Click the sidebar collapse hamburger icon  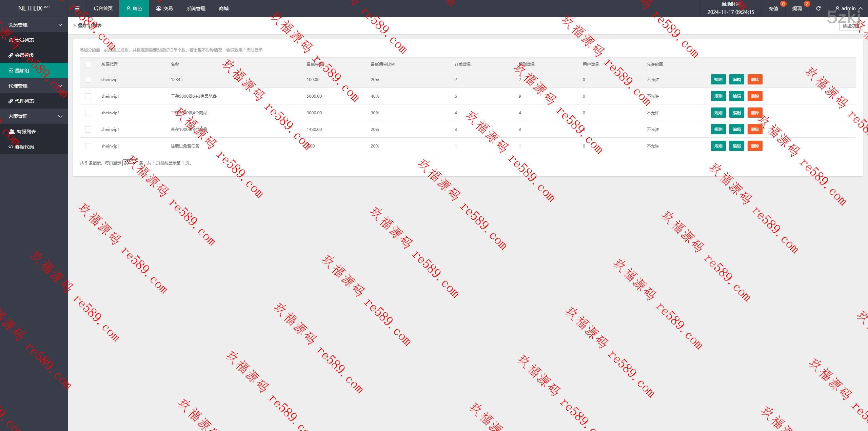77,8
